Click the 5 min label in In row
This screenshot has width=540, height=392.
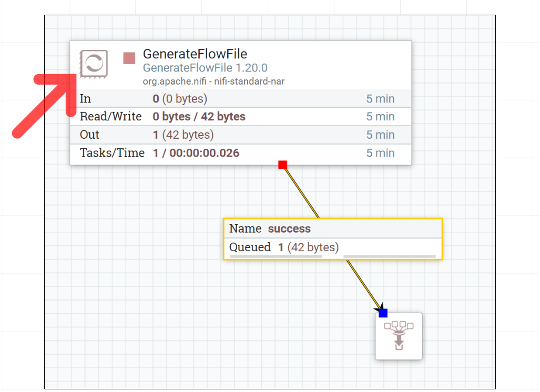pyautogui.click(x=380, y=99)
